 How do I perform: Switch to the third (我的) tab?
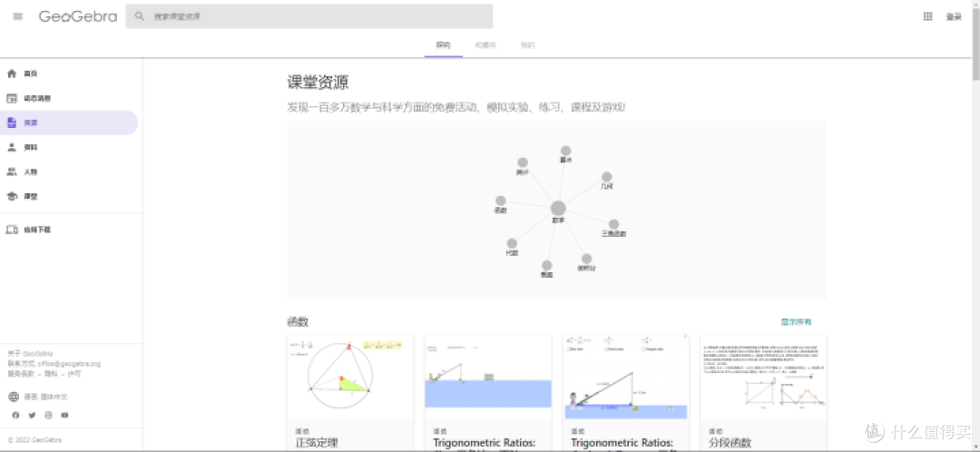(x=527, y=45)
